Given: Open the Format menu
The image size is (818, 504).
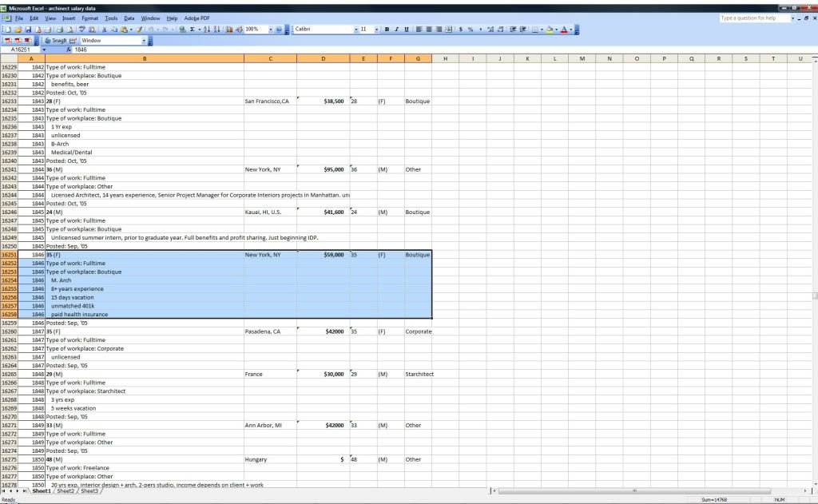Looking at the screenshot, I should (x=89, y=18).
